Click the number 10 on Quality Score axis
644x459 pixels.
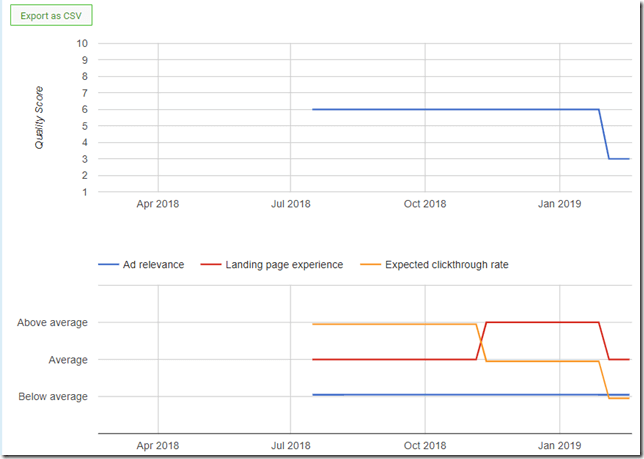click(82, 44)
